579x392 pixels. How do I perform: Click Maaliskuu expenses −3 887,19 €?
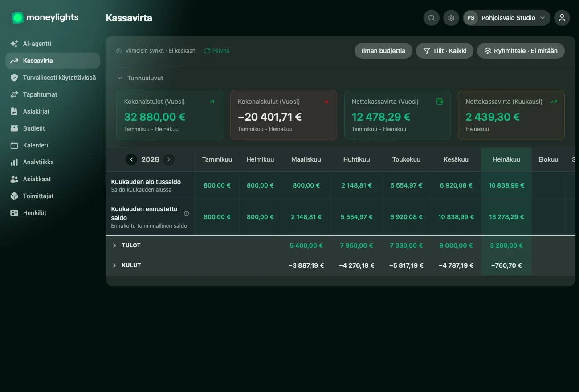click(x=306, y=265)
